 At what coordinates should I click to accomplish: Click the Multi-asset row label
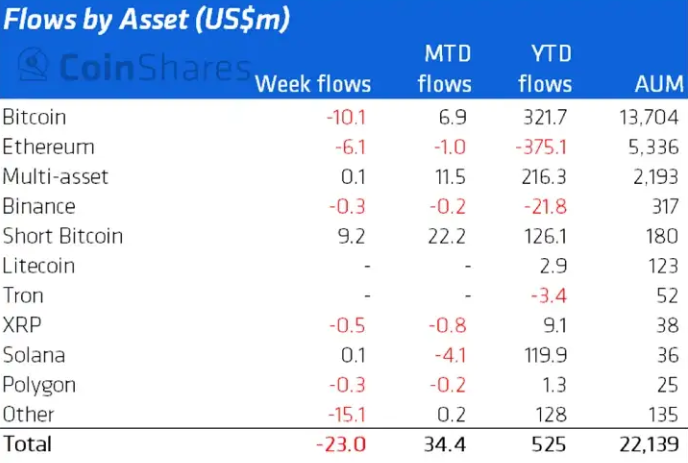[x=56, y=177]
